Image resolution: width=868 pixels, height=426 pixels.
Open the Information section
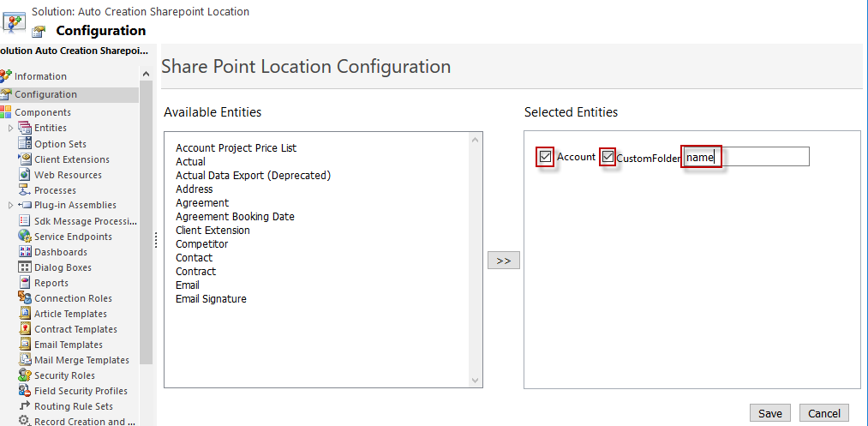(39, 76)
